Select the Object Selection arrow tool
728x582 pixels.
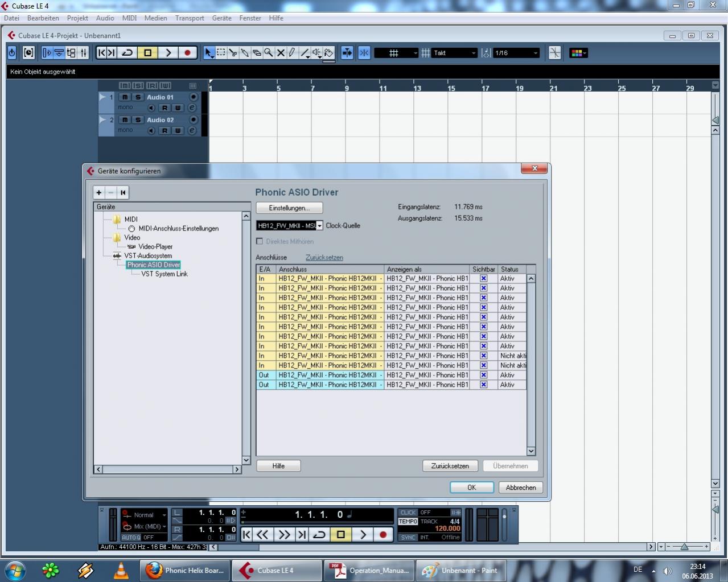pos(209,53)
